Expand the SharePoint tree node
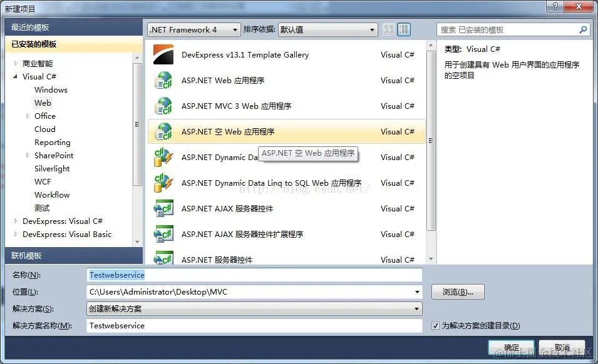This screenshot has width=598, height=364. pyautogui.click(x=28, y=155)
